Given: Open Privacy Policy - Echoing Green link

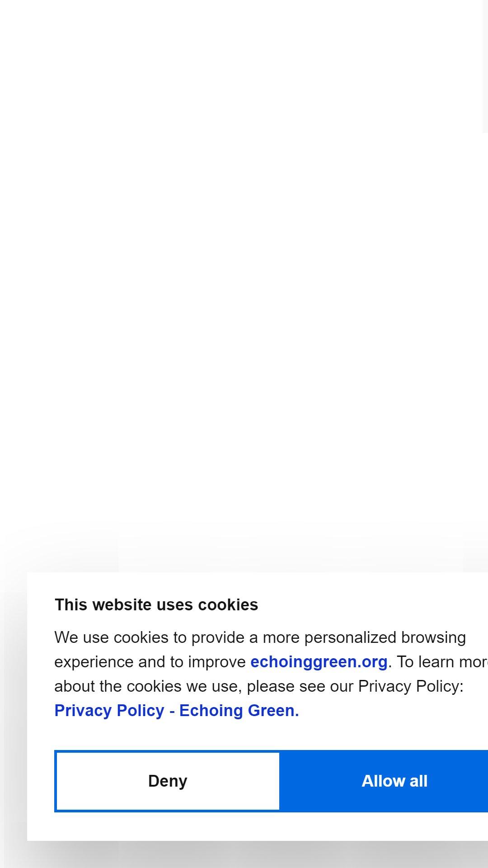Looking at the screenshot, I should (x=177, y=711).
